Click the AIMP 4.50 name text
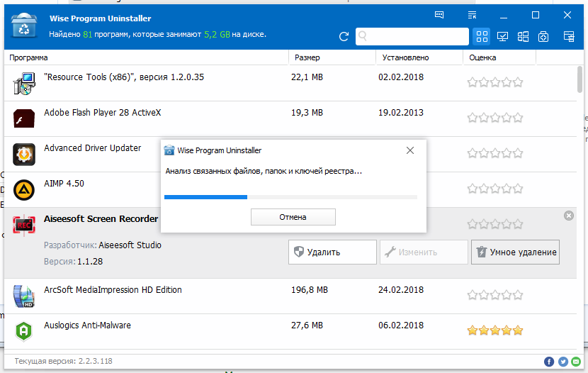This screenshot has width=588, height=373. (x=64, y=184)
